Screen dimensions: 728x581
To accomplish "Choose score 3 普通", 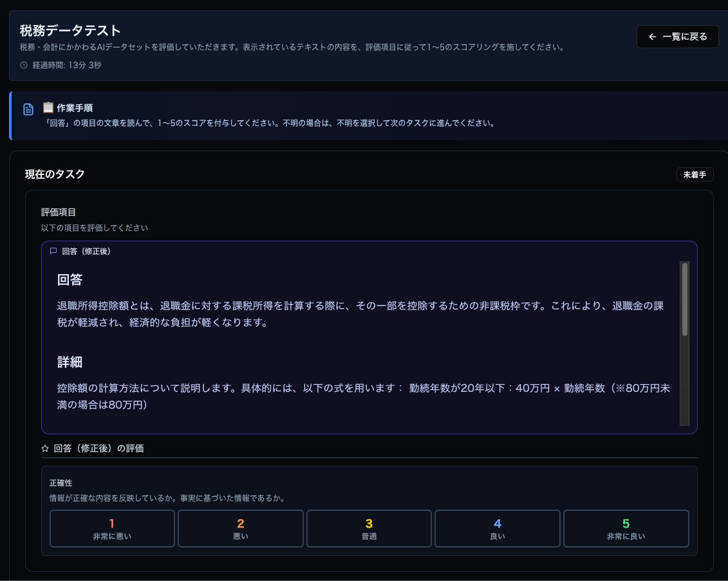I will tap(369, 528).
